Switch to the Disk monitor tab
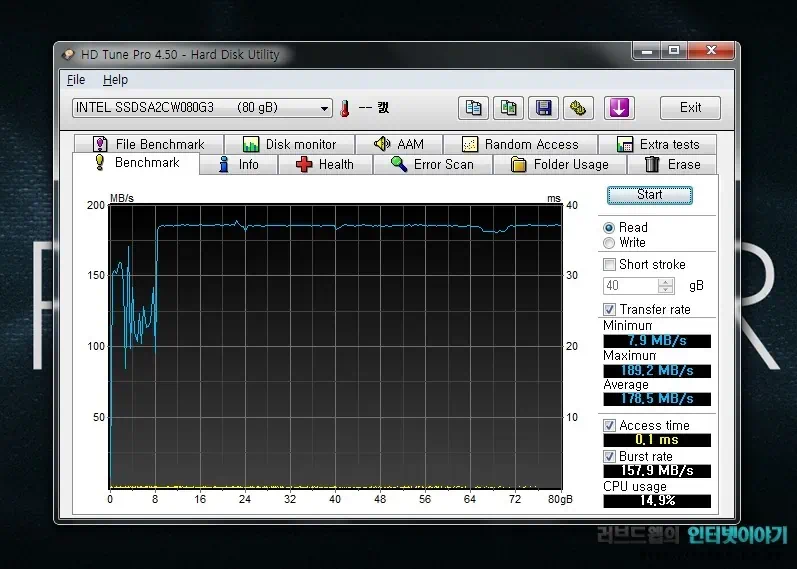 click(290, 144)
